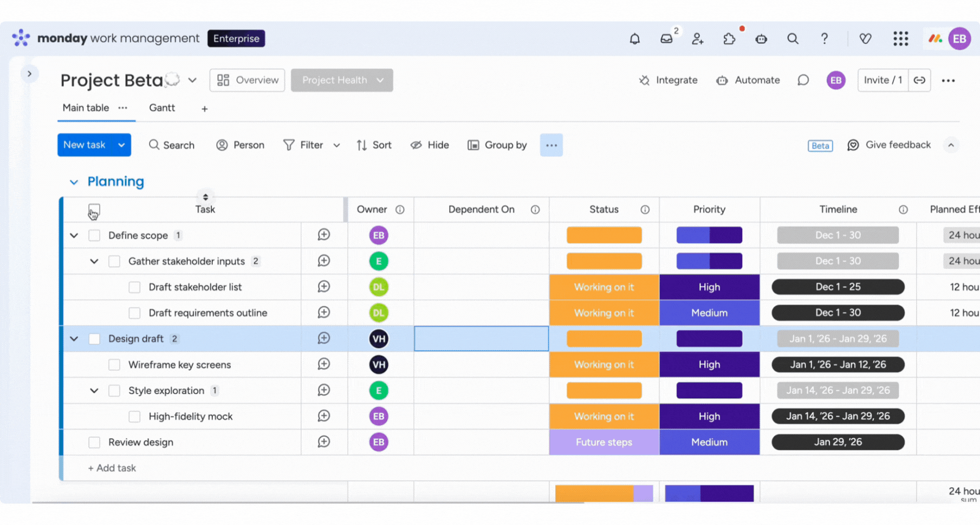Viewport: 980px width, 525px height.
Task: Click info icon beside Status column
Action: 645,209
